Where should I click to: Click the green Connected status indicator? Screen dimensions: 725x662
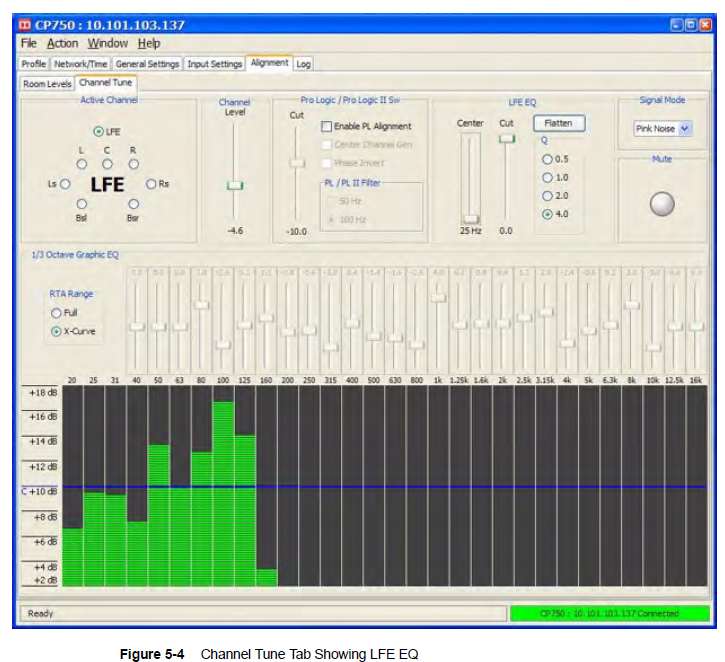609,613
